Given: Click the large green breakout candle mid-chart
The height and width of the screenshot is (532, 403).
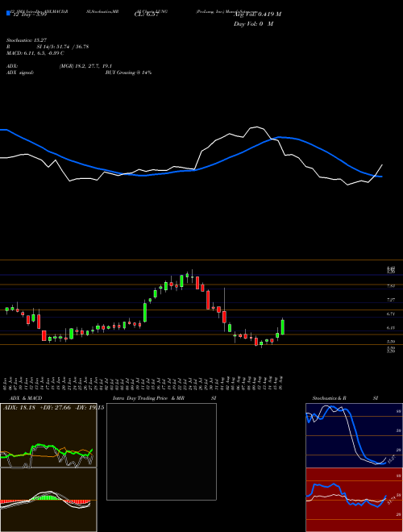Looking at the screenshot, I should point(145,312).
